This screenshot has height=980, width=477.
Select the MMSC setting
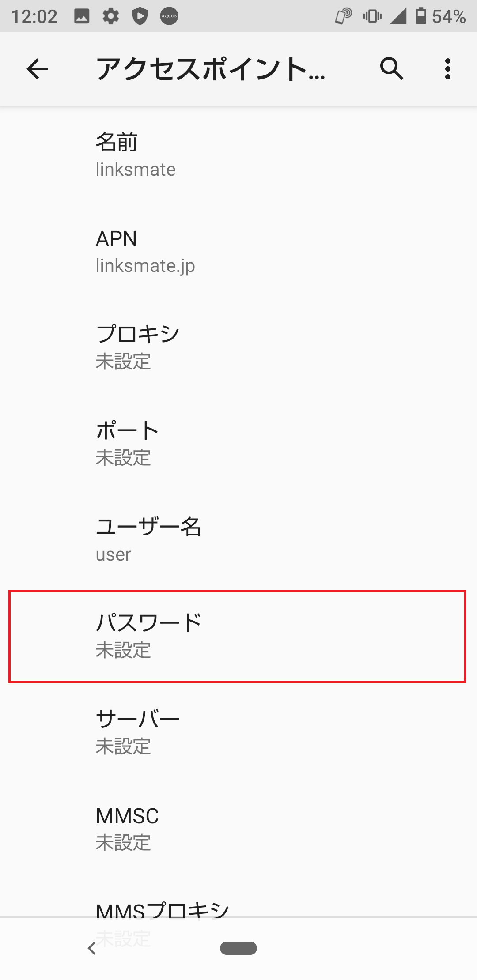coord(238,829)
